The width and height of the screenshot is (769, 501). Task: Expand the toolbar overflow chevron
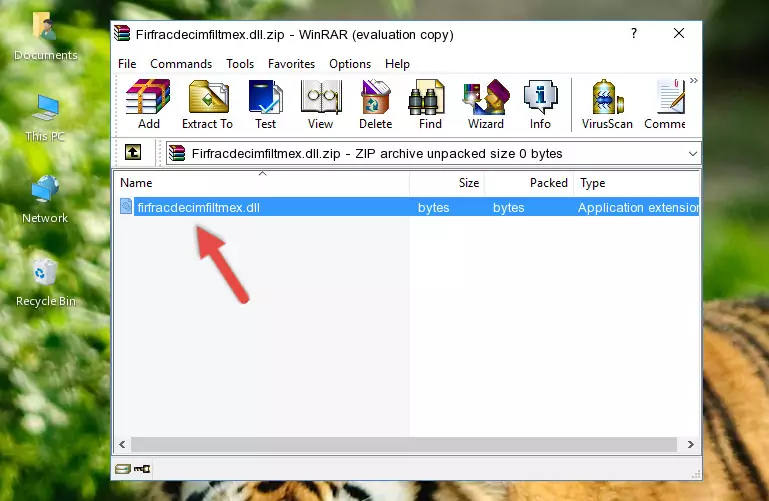point(693,80)
